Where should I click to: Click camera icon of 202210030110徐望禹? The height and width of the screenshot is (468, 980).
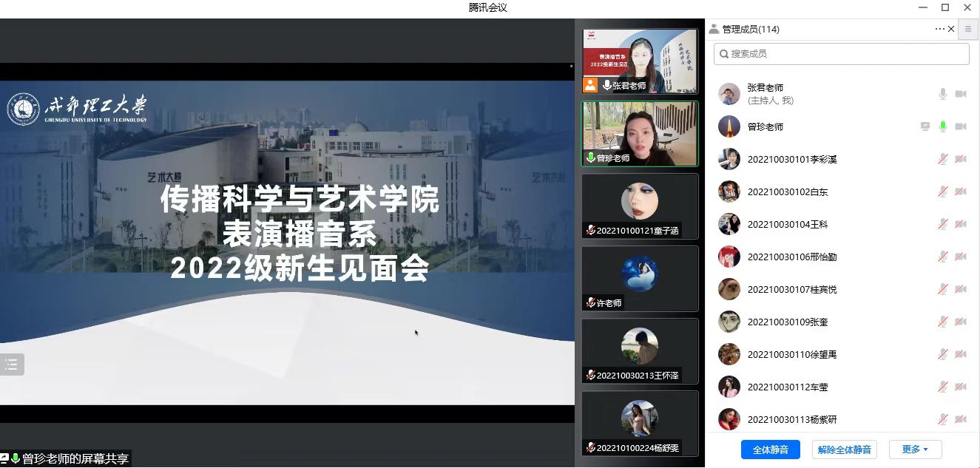point(961,354)
